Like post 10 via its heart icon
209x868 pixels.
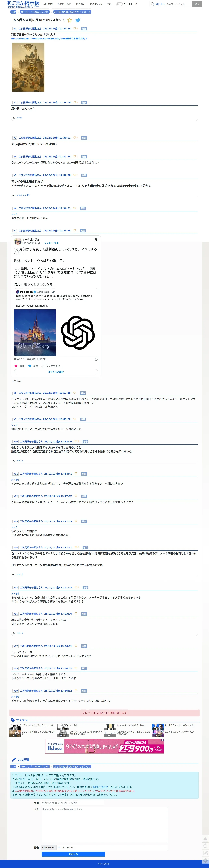tap(76, 441)
